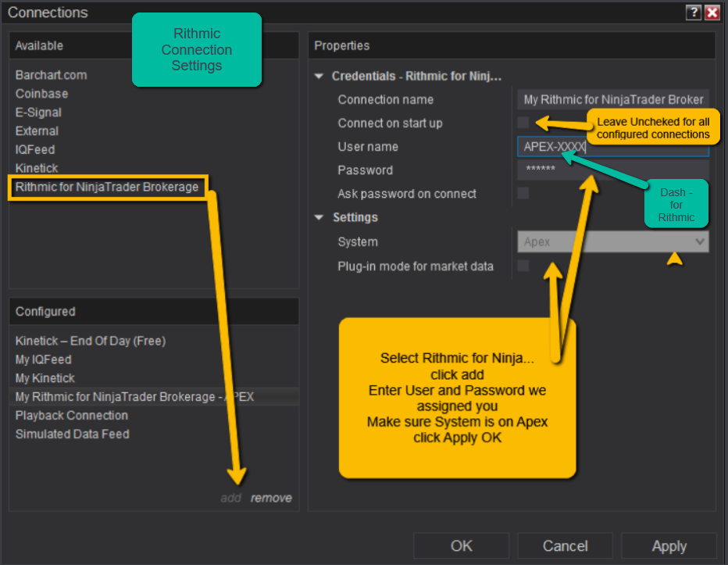728x565 pixels.
Task: Toggle Connect on start up checkbox
Action: click(523, 123)
